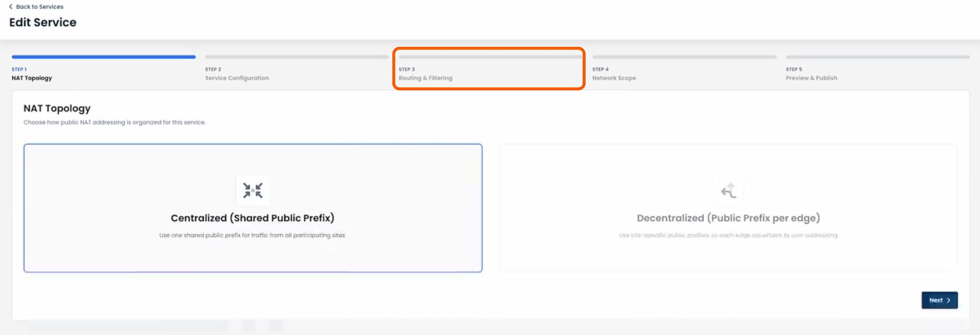Select Decentralized (Public Prefix per edge) card
This screenshot has height=335, width=980.
coord(729,208)
